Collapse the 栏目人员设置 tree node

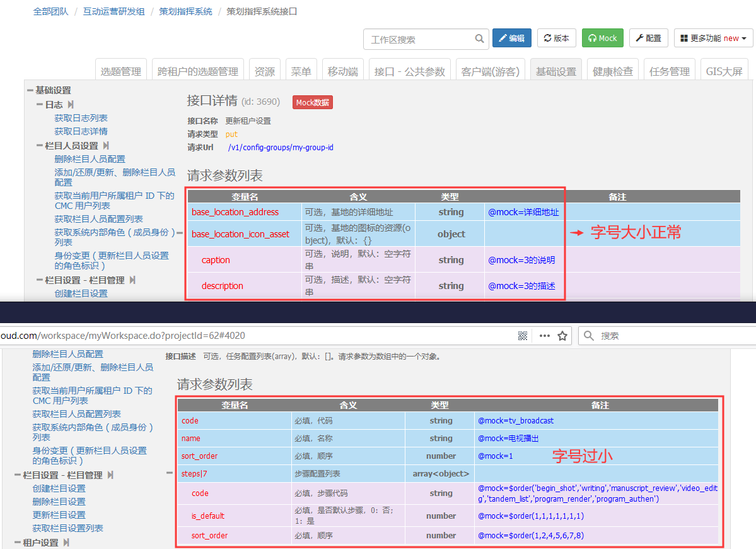tap(40, 146)
